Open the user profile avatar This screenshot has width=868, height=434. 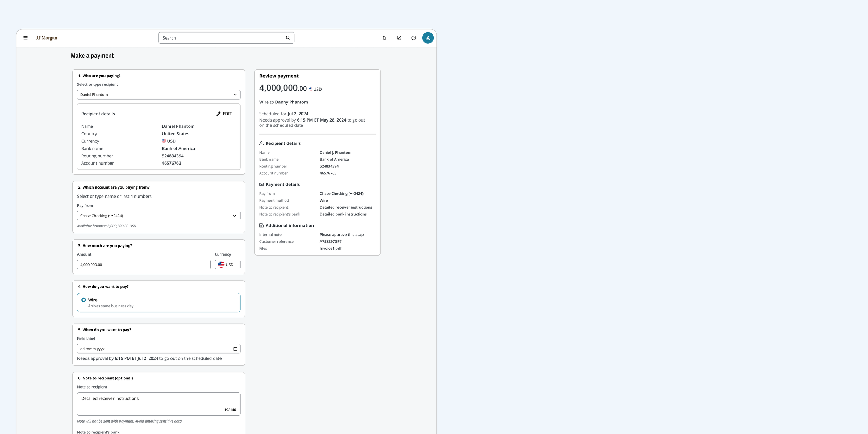point(427,38)
